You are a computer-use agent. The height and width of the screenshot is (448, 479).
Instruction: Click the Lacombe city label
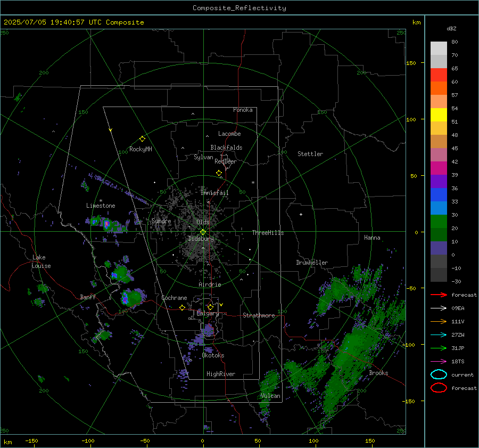coord(229,134)
